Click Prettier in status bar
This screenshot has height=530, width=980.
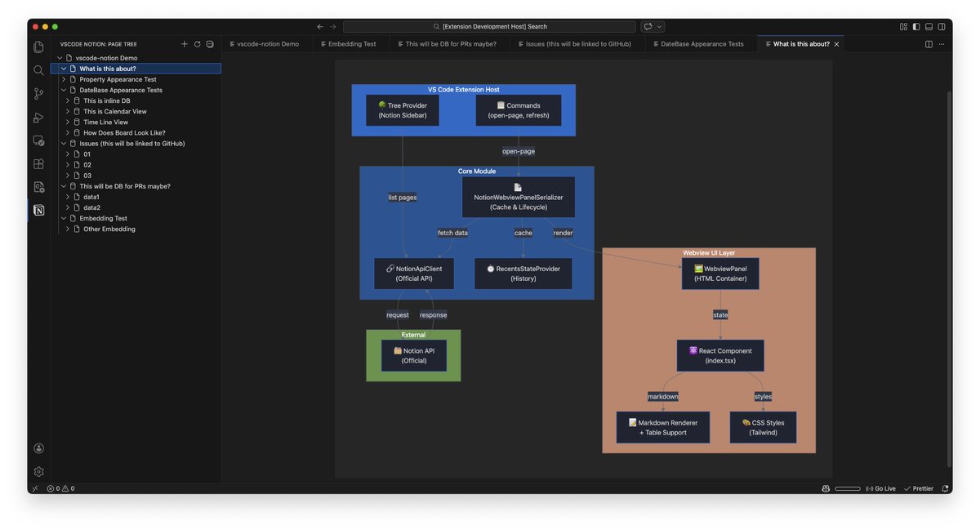tap(919, 488)
